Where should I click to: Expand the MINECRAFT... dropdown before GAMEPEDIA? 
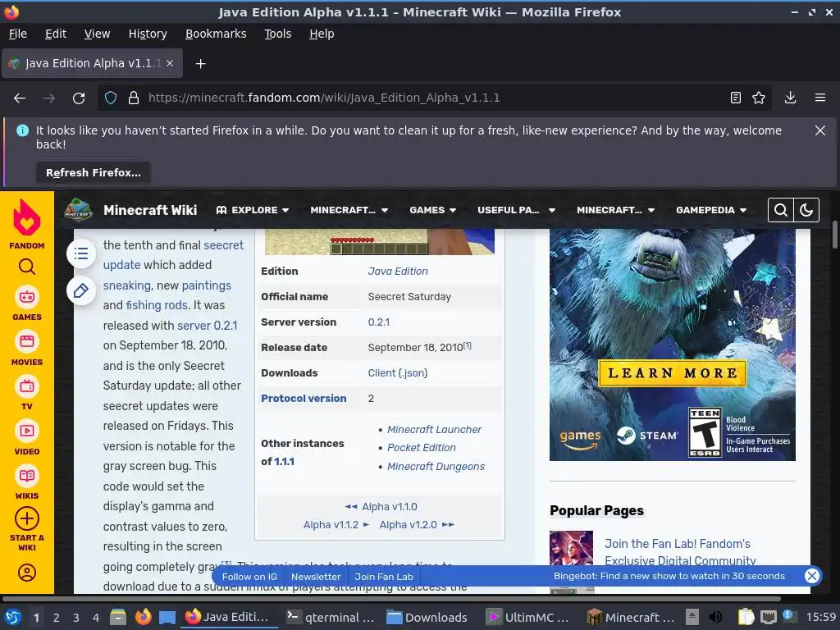pyautogui.click(x=615, y=210)
